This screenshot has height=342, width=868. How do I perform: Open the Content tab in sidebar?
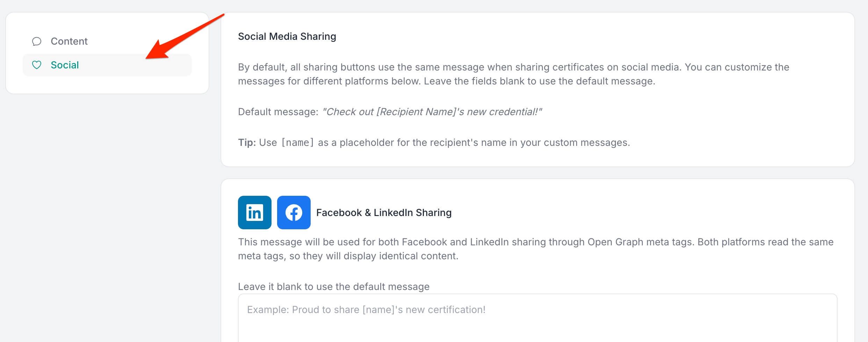[x=69, y=41]
